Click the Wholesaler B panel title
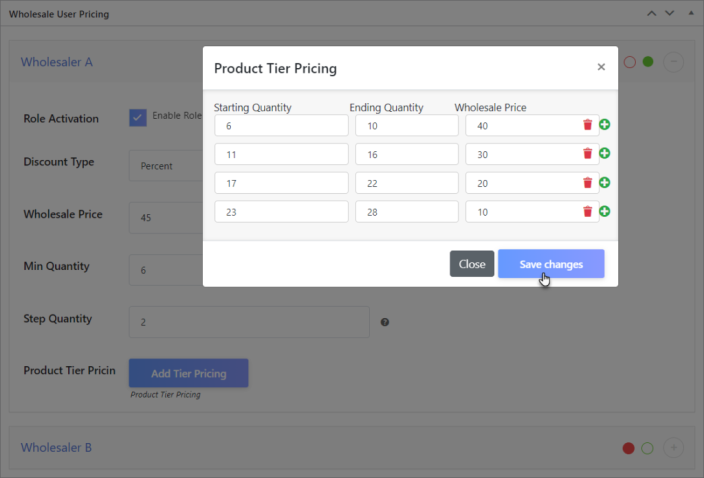The width and height of the screenshot is (704, 478). tap(57, 448)
